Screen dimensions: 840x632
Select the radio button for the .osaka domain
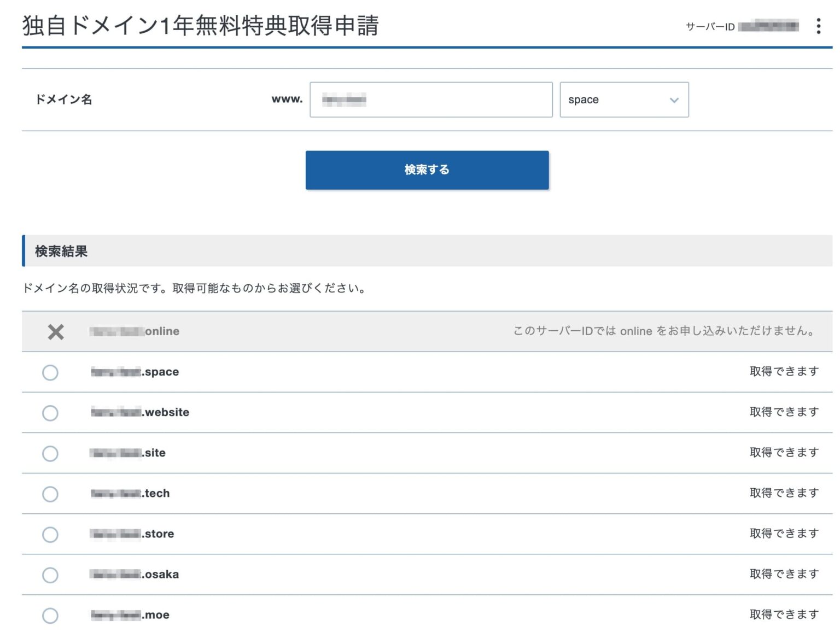coord(50,575)
